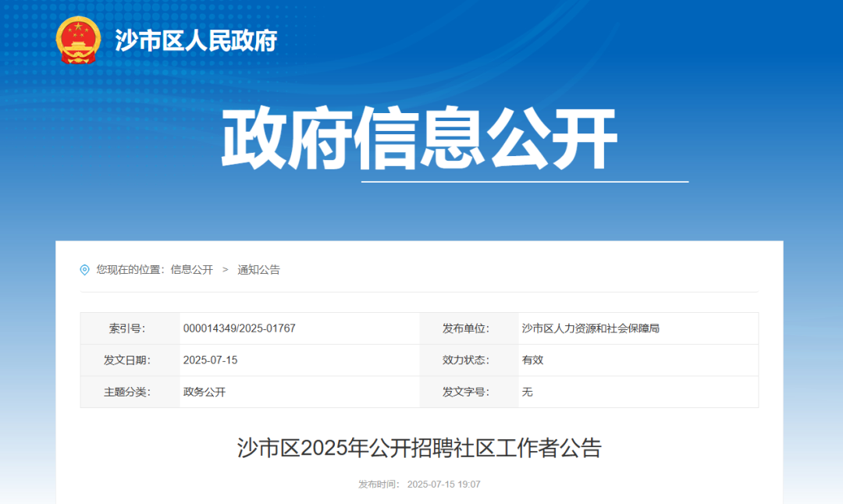
Task: Click the 效力状态 label cell
Action: [469, 360]
